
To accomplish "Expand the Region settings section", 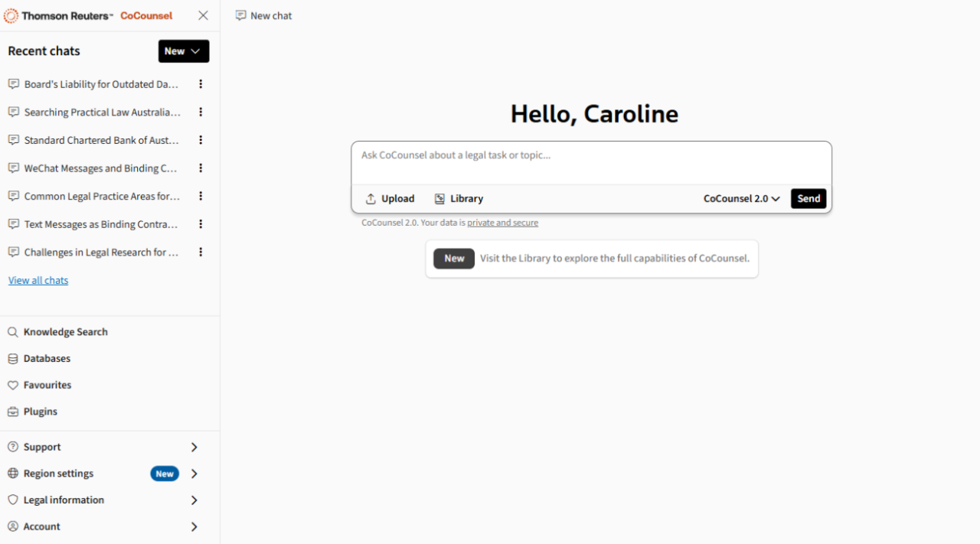I will [194, 473].
